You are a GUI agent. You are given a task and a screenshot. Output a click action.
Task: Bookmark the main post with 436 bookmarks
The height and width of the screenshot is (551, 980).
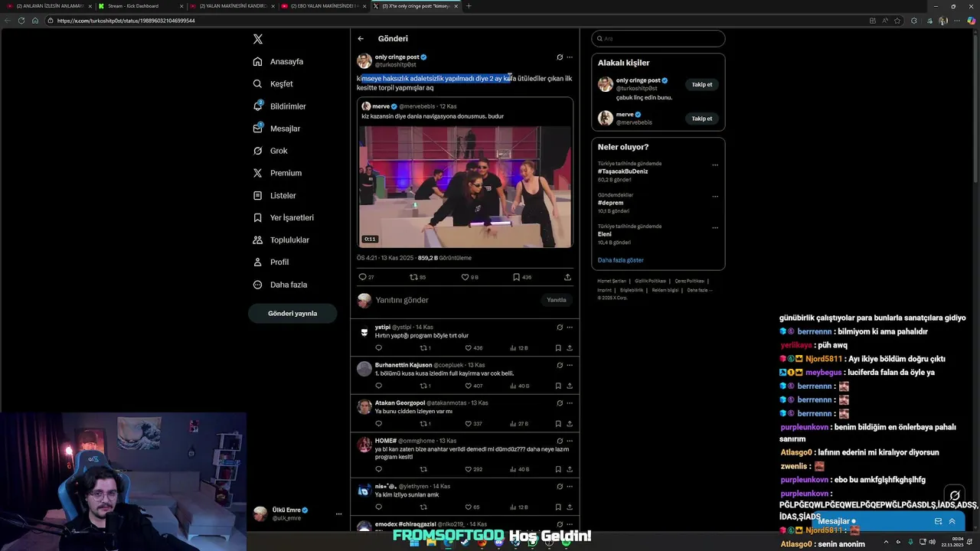522,277
